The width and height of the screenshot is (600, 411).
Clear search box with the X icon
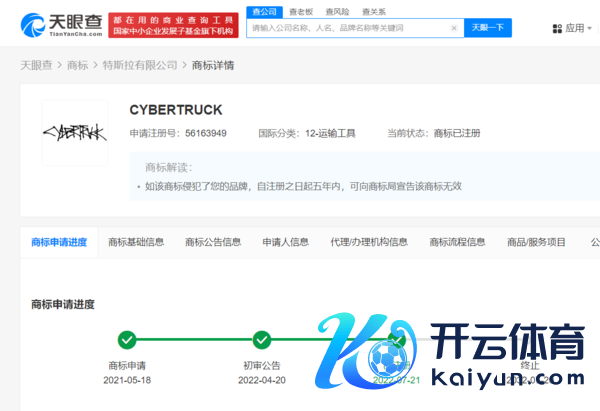[x=453, y=28]
